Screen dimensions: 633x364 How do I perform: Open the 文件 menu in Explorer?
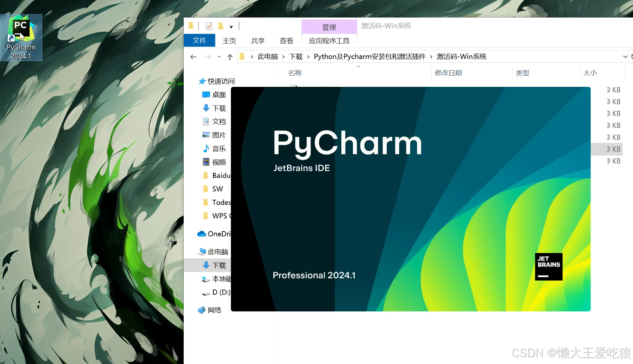pyautogui.click(x=200, y=40)
